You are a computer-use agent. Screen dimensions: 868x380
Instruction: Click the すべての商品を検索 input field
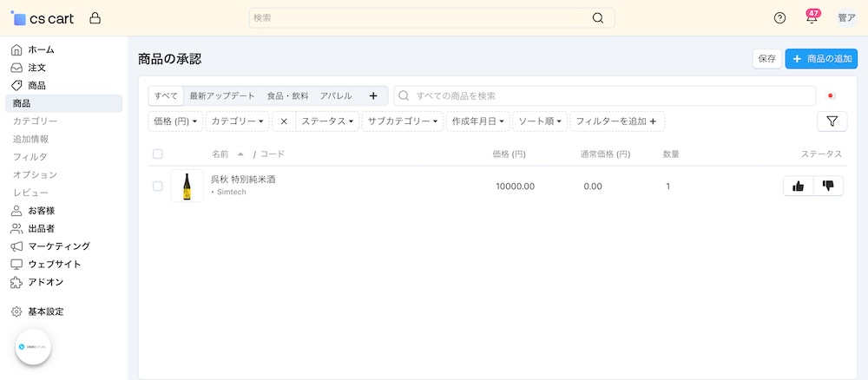[x=604, y=95]
